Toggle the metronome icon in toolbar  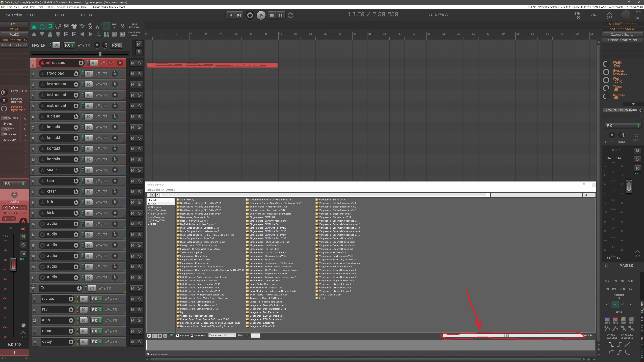[34, 26]
